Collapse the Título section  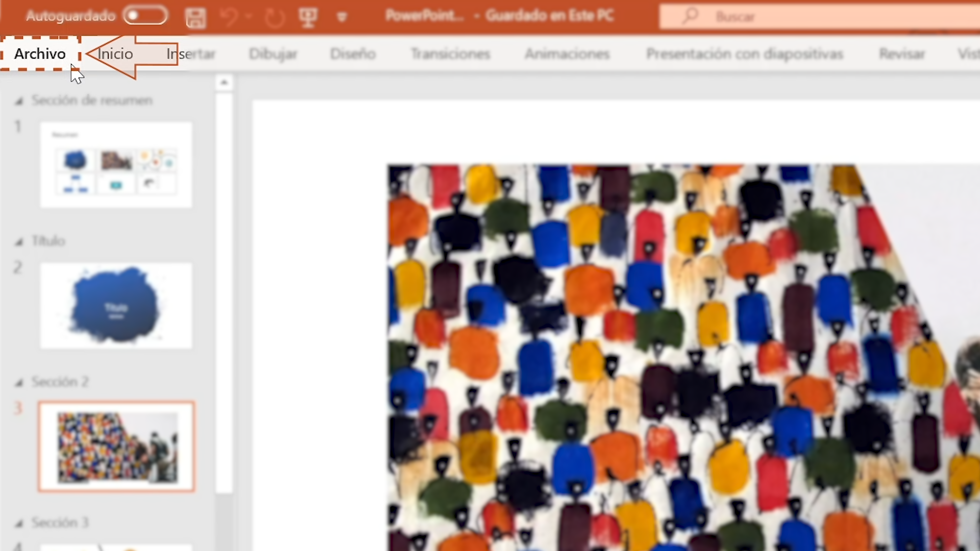[x=19, y=242]
